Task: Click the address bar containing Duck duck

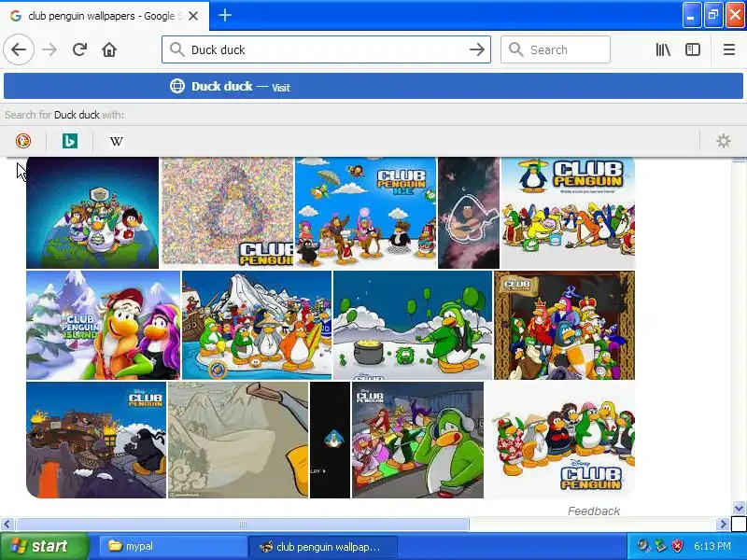Action: tap(326, 49)
